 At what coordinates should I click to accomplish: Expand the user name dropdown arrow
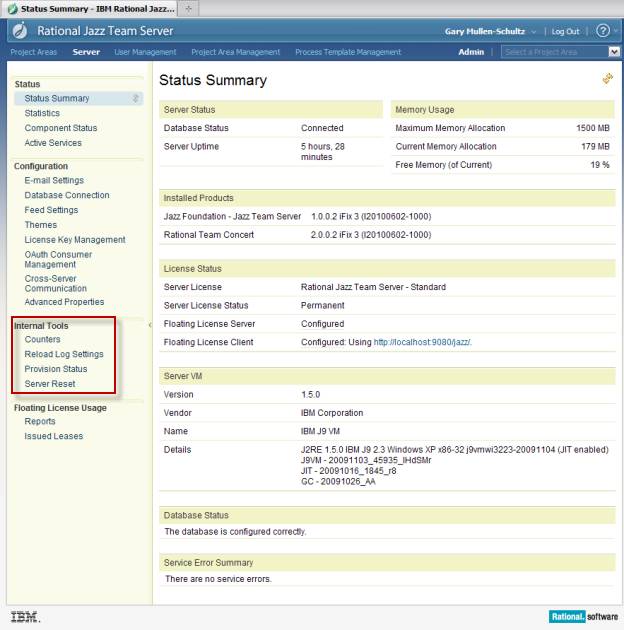click(x=534, y=32)
